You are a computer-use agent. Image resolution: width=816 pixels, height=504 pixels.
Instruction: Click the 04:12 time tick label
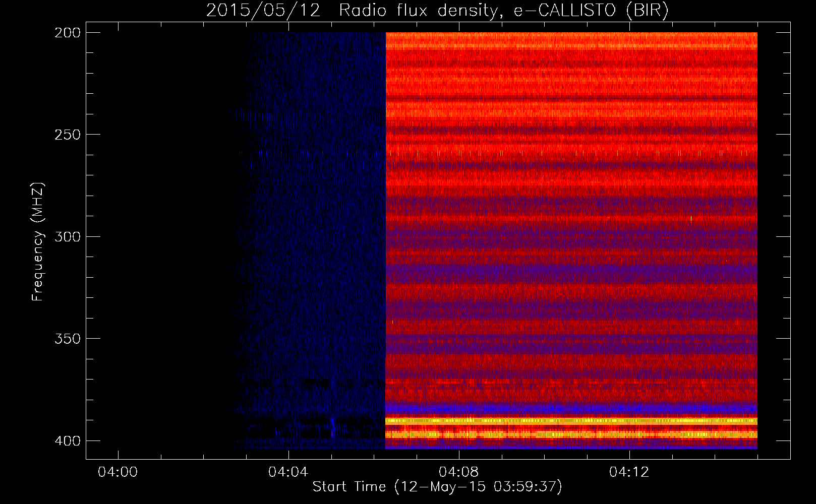(629, 472)
